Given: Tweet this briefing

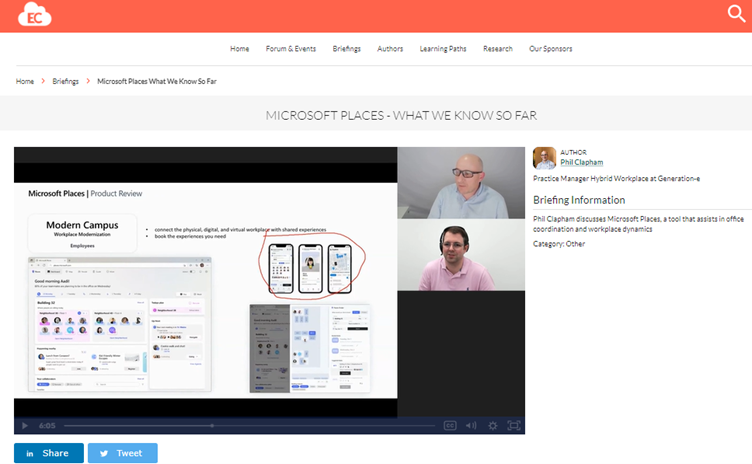Looking at the screenshot, I should pos(123,453).
